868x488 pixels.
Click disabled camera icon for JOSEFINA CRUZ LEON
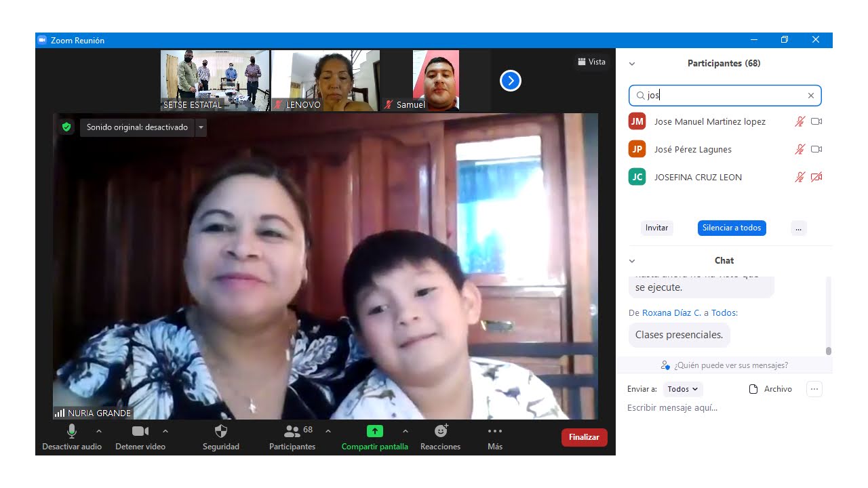(816, 177)
